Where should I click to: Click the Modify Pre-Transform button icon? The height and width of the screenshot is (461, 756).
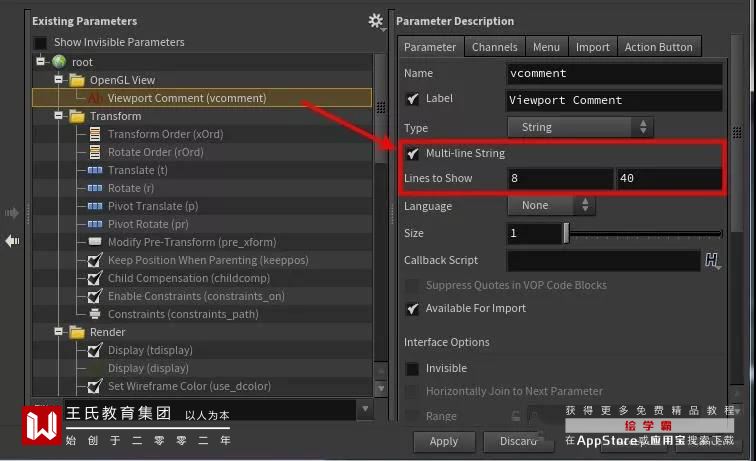(95, 242)
